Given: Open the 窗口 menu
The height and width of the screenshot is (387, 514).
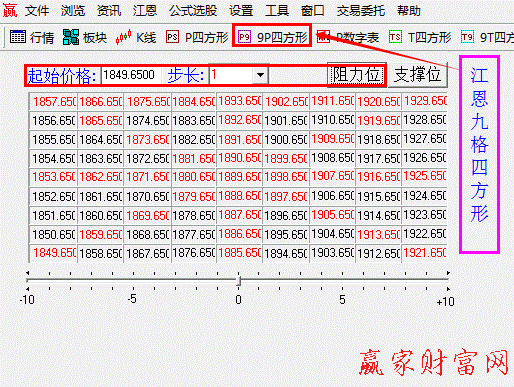Looking at the screenshot, I should [312, 11].
